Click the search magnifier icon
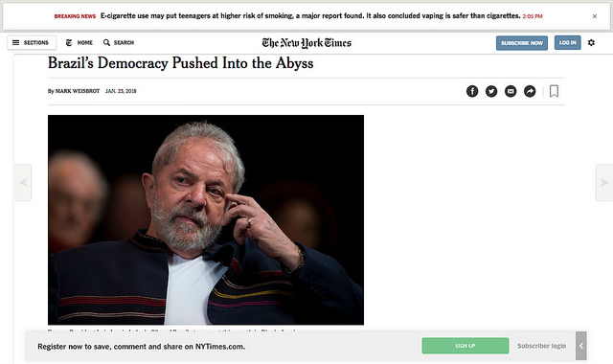 (106, 42)
